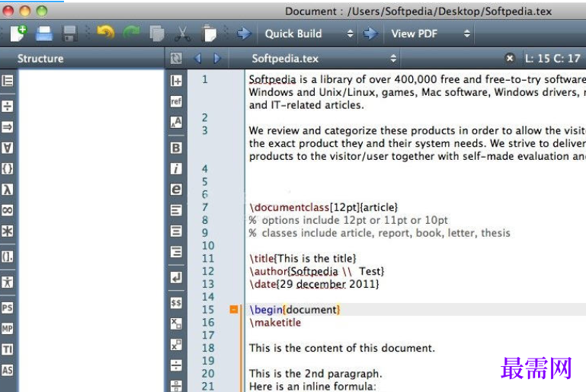Insert inline math mode with $$ icon
This screenshot has width=586, height=392.
click(176, 303)
